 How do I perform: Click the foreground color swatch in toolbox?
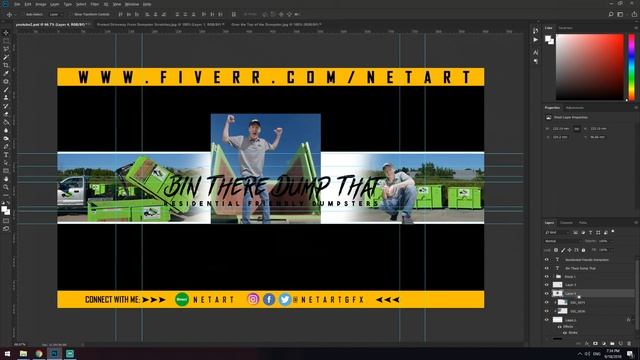coord(4,209)
